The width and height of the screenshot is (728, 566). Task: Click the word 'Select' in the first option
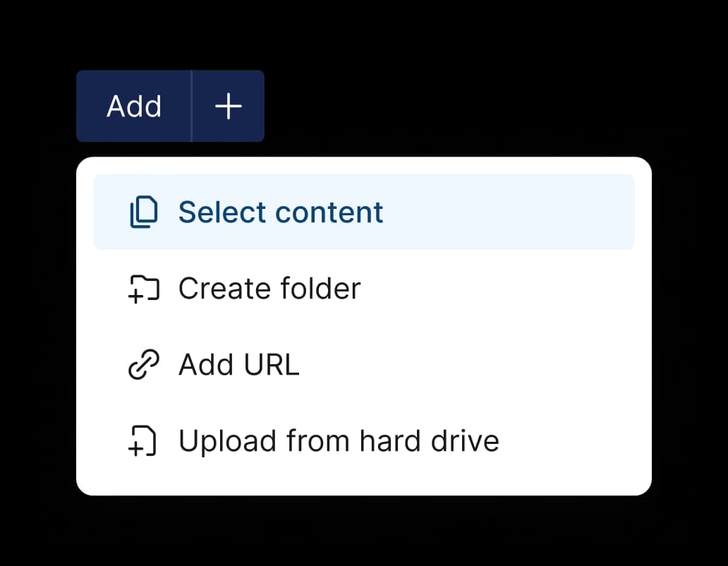[x=222, y=212]
